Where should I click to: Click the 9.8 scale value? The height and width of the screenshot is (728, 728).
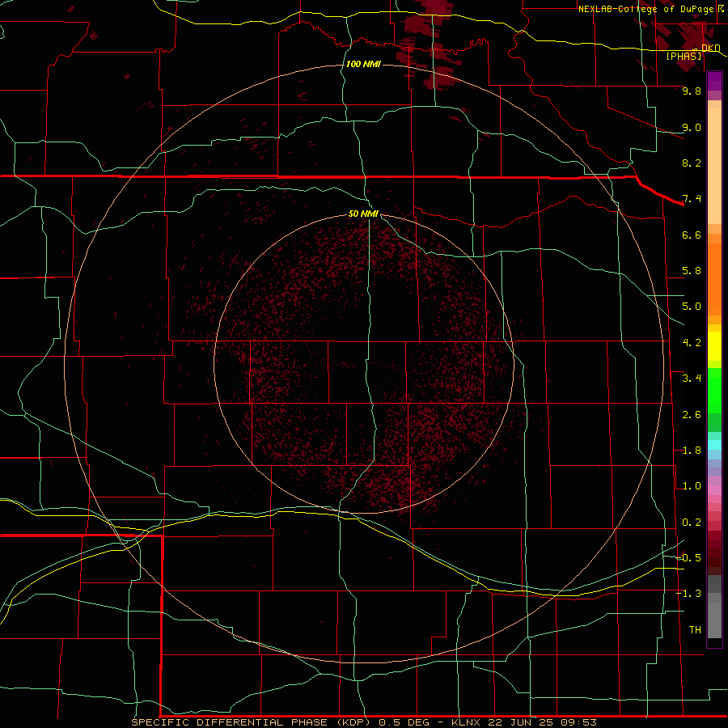tap(692, 91)
